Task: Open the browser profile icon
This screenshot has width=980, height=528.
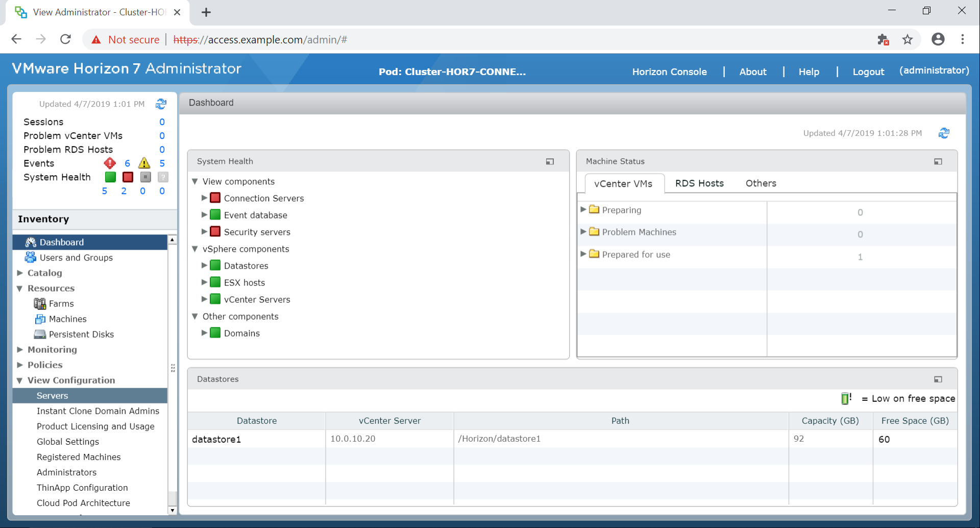Action: point(938,39)
